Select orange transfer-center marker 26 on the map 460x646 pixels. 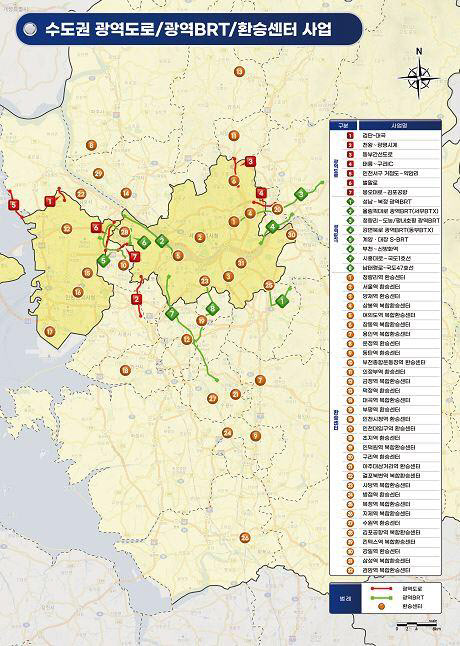[245, 537]
